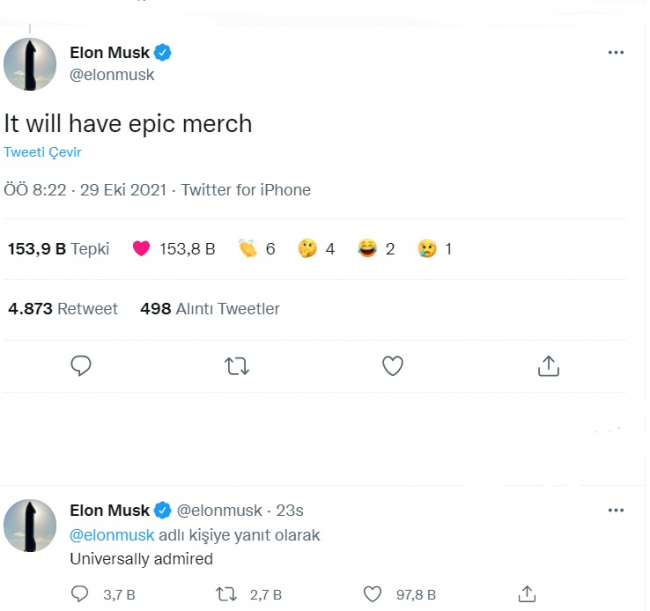Click reply icon on "Universally admired" tweet
Screen dimensions: 650x611
click(x=81, y=594)
